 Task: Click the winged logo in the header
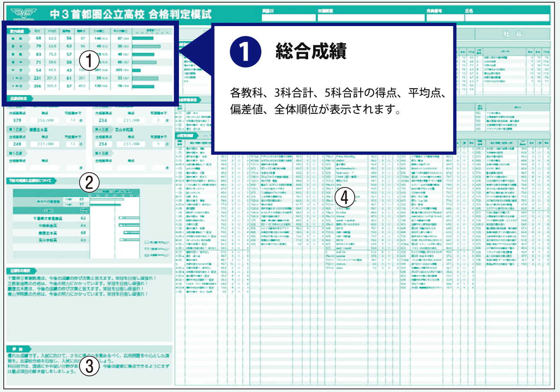coord(23,14)
